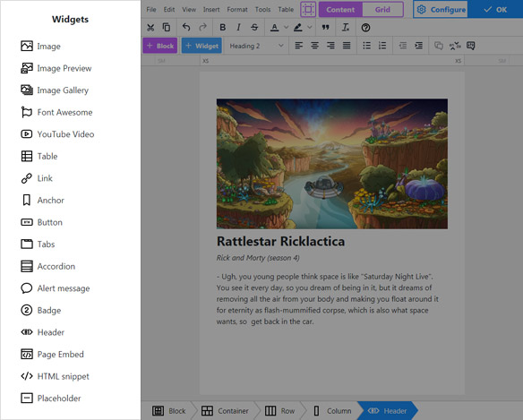
Task: Add an Alert message widget
Action: pos(55,288)
